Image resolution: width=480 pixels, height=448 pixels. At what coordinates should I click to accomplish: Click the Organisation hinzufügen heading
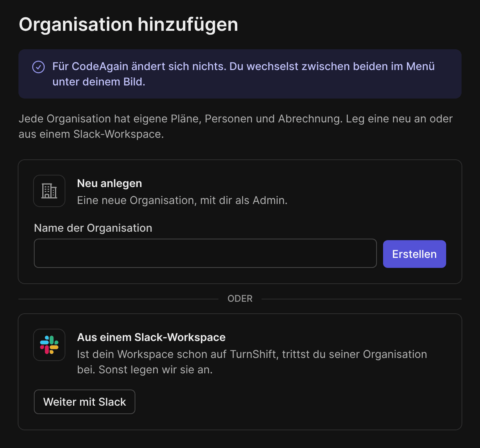tap(128, 25)
